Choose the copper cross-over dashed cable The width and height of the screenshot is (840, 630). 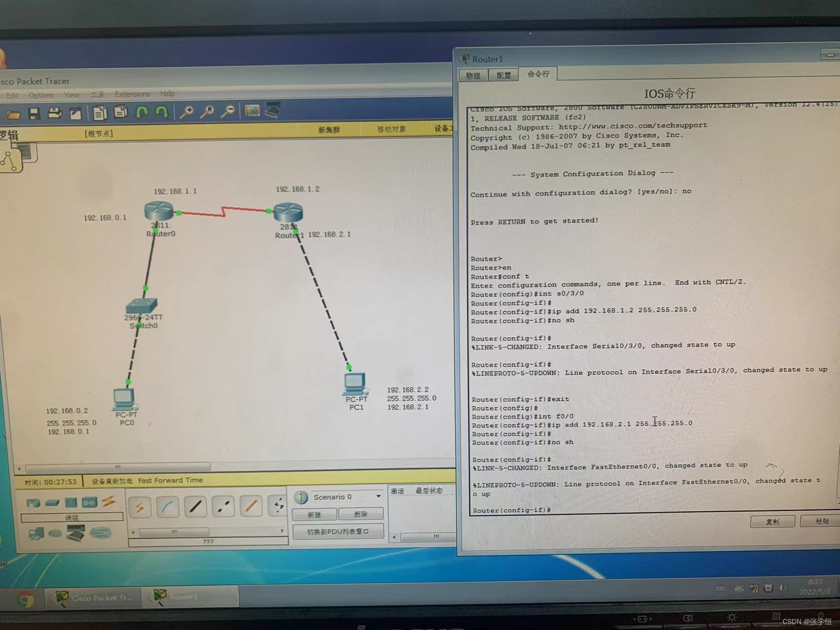click(223, 506)
